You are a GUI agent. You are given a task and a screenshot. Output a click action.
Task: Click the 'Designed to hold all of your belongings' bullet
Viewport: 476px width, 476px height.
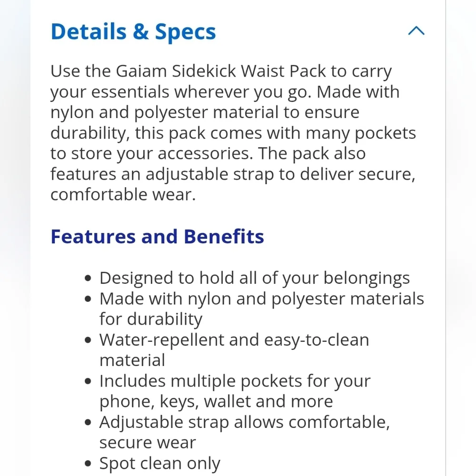pos(255,278)
